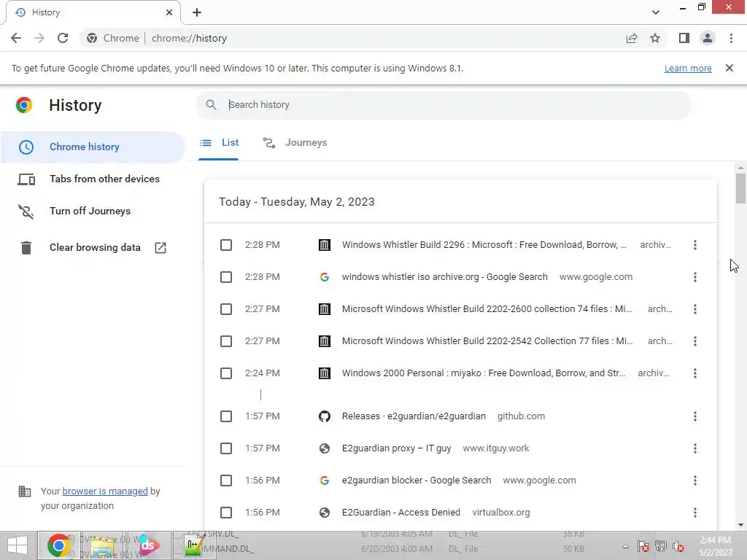Click the magnifier icon in search history
The height and width of the screenshot is (560, 747).
(211, 105)
